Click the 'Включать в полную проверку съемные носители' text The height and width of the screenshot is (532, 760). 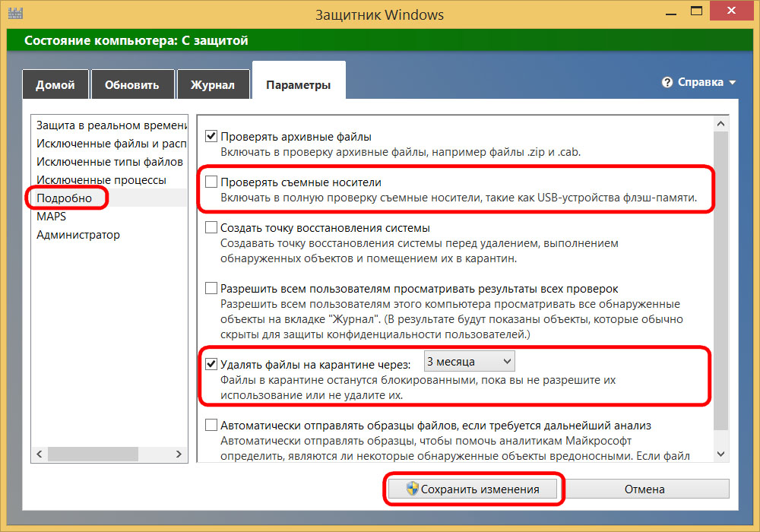pyautogui.click(x=458, y=198)
